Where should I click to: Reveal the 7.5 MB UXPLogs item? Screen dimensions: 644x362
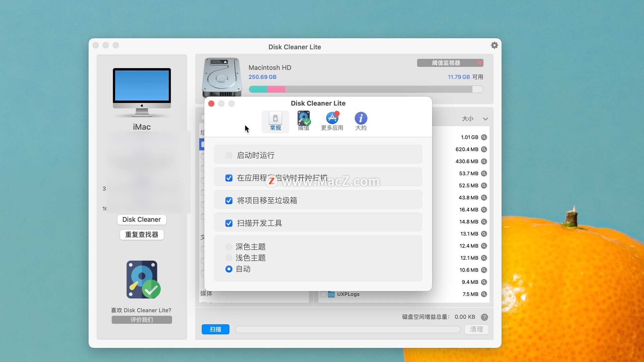484,294
